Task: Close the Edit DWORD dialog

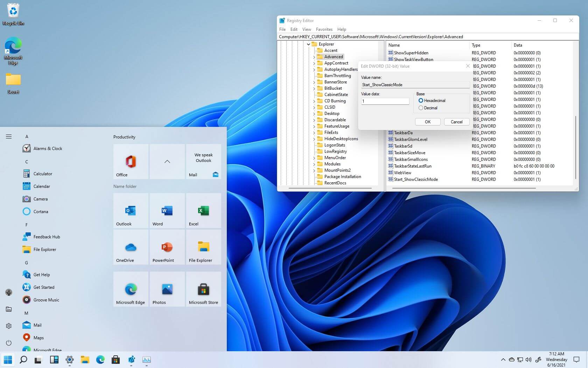Action: (x=468, y=66)
